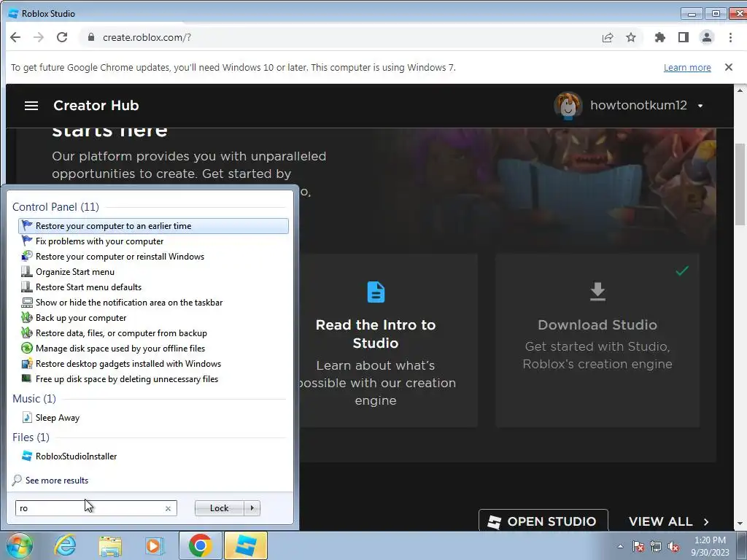The height and width of the screenshot is (560, 747).
Task: Select Back up your computer
Action: (153, 318)
